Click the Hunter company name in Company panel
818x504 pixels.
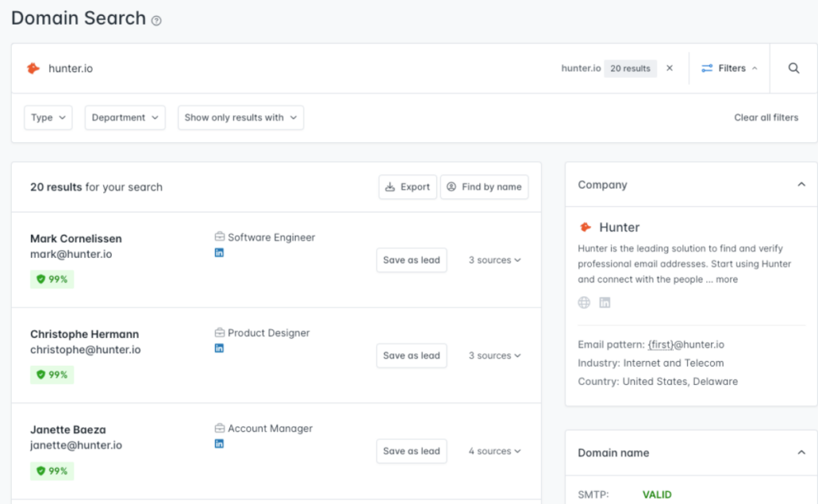(619, 228)
